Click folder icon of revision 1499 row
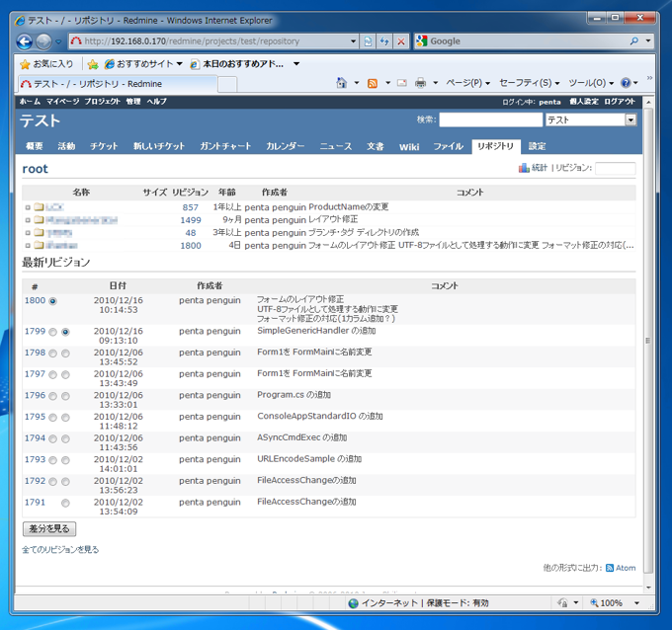 coord(39,220)
